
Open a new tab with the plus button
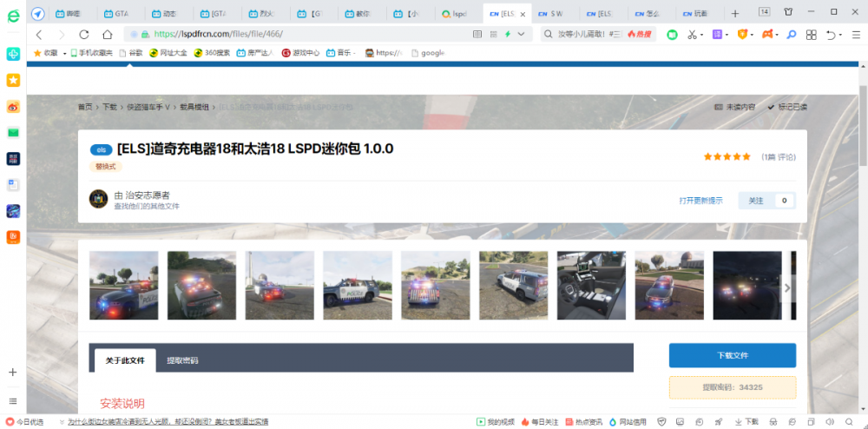pos(735,14)
